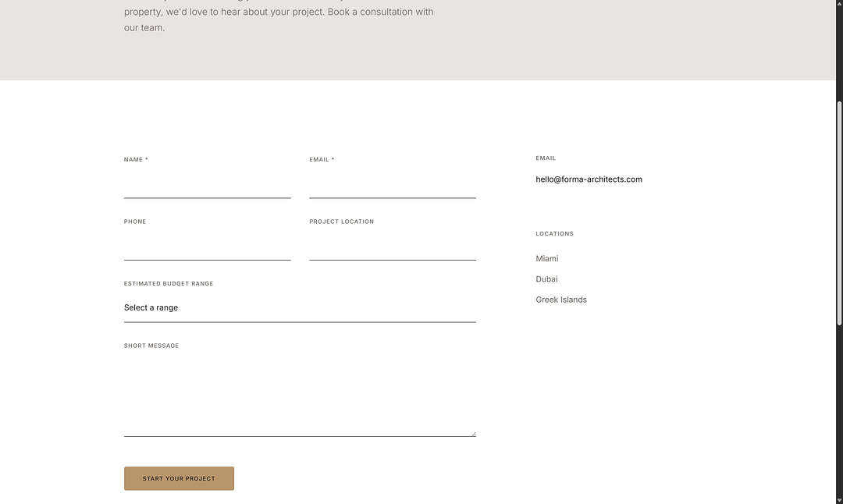843x504 pixels.
Task: Click the NAME * field label
Action: [136, 160]
